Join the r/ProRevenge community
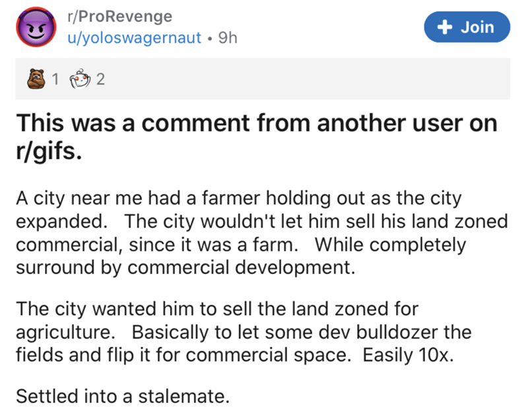The height and width of the screenshot is (420, 528). point(467,27)
